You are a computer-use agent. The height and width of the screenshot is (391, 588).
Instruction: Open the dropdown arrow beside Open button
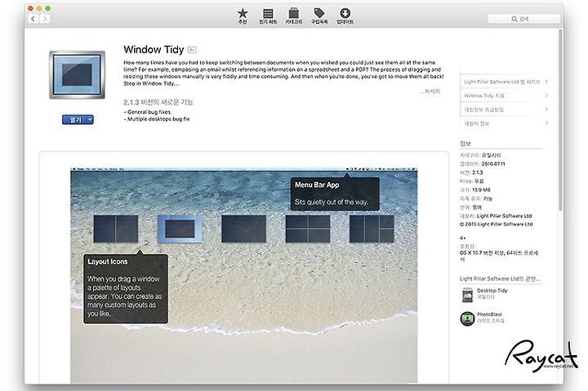pyautogui.click(x=90, y=120)
